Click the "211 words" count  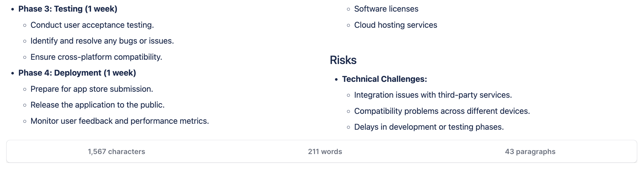(325, 151)
